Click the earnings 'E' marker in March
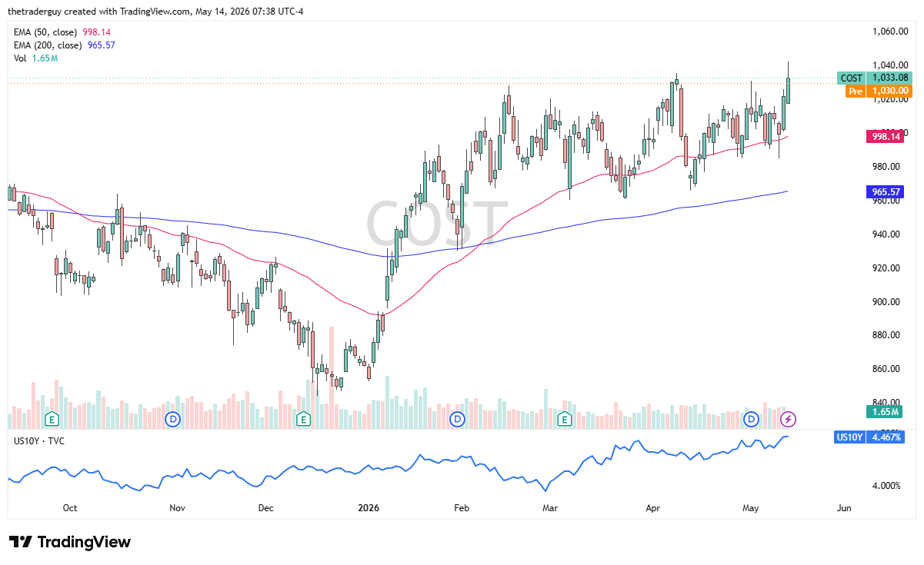 pyautogui.click(x=565, y=419)
